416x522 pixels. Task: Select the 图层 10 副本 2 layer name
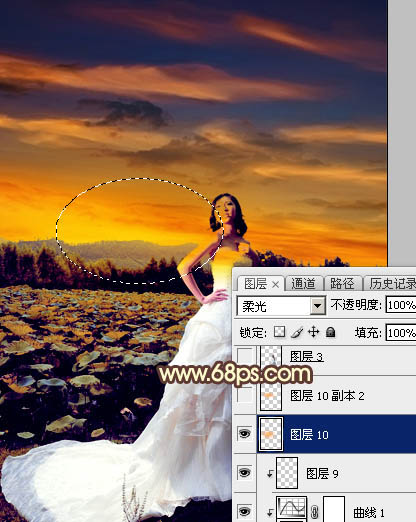pos(327,396)
